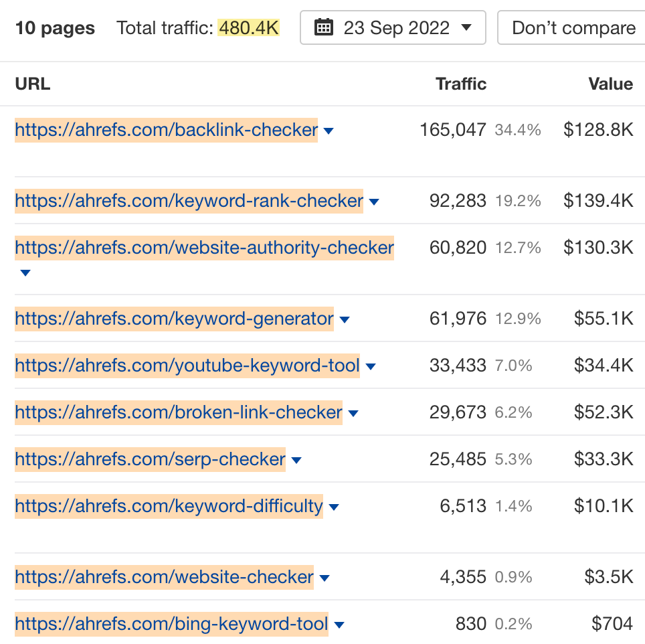Expand the broken-link-checker row caret
This screenshot has height=644, width=645.
pyautogui.click(x=353, y=413)
